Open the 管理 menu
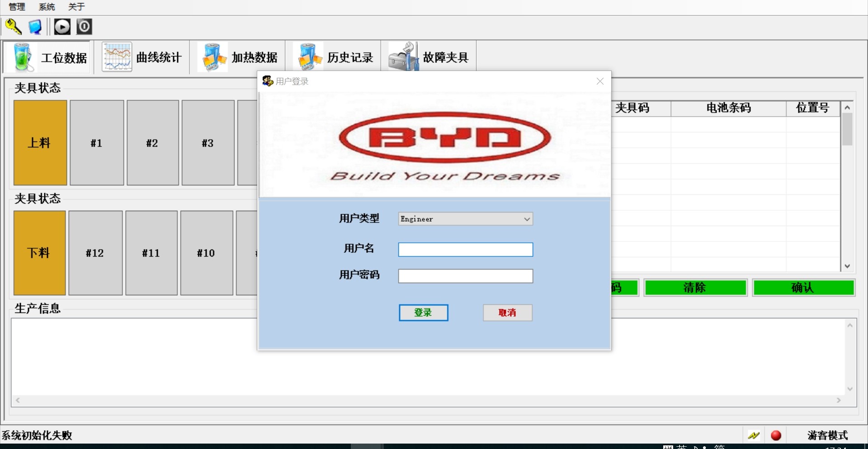The height and width of the screenshot is (449, 868). (x=17, y=7)
